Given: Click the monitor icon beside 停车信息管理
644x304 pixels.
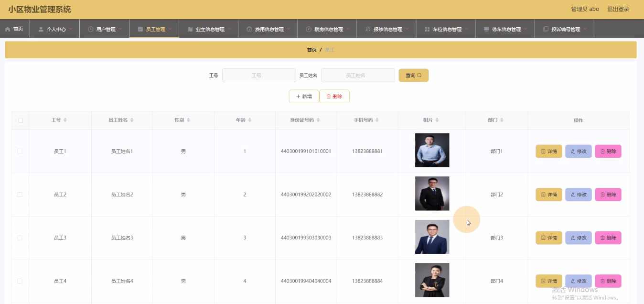Looking at the screenshot, I should click(486, 29).
